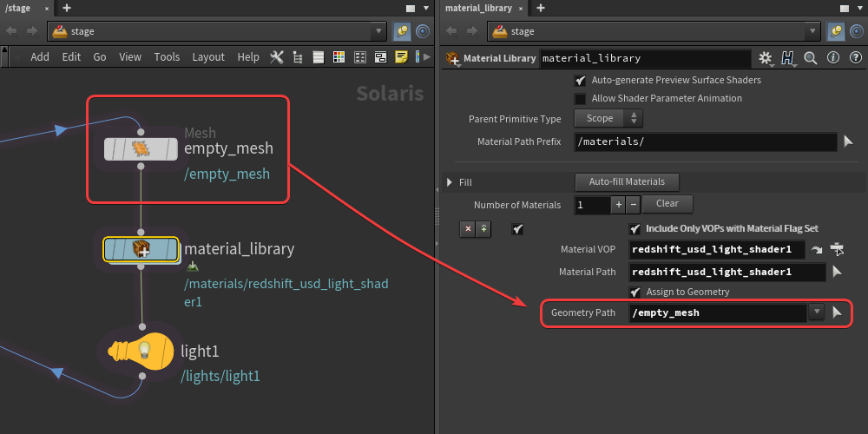
Task: Enable Allow Shader Parameter Animation checkbox
Action: tap(580, 99)
